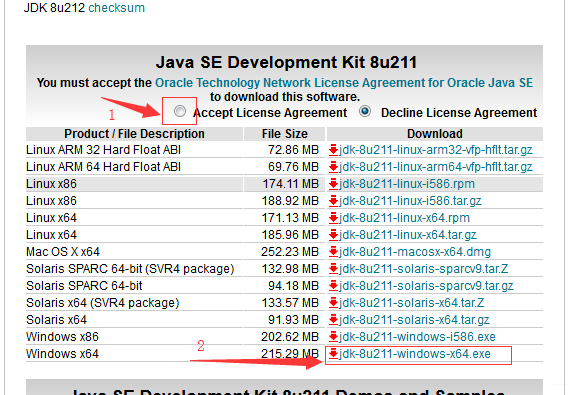The width and height of the screenshot is (581, 395).
Task: Download jdk-8u211-solaris-x64.tar.gz
Action: pyautogui.click(x=414, y=320)
